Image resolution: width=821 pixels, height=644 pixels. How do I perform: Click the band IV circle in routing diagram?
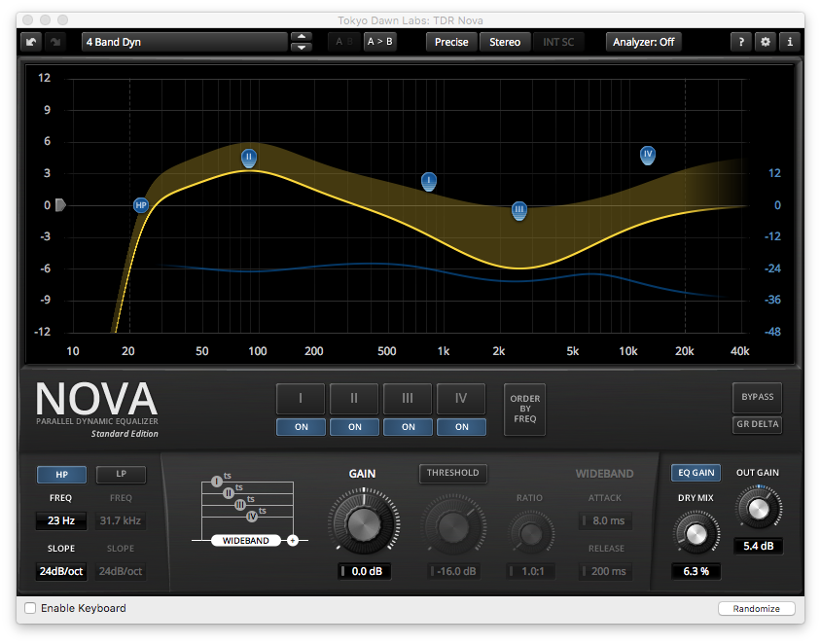click(x=252, y=517)
